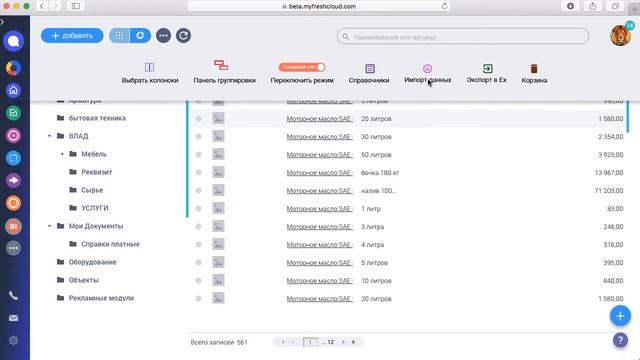
Task: Select the Оборудование folder
Action: pos(92,262)
